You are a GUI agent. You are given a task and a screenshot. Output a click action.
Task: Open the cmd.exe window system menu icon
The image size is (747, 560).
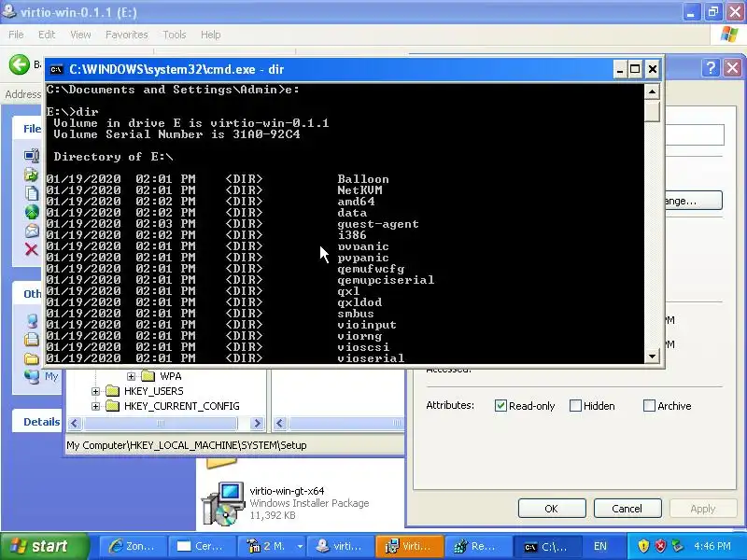click(x=56, y=69)
